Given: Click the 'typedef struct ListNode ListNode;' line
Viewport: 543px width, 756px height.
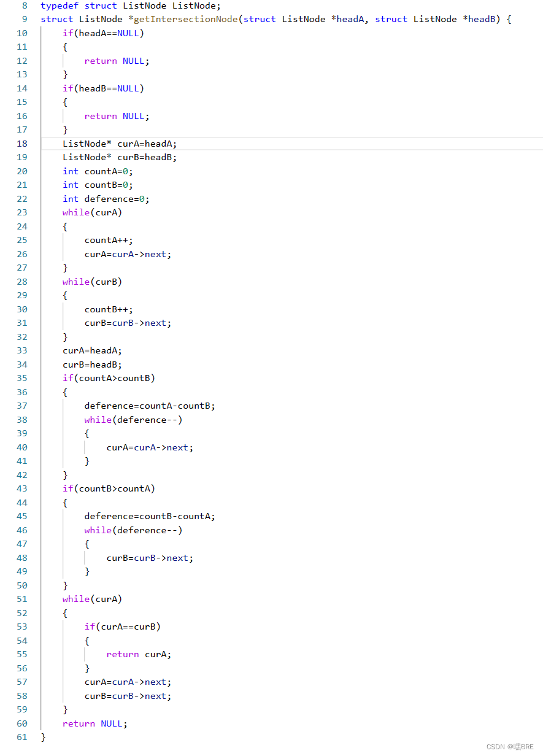Looking at the screenshot, I should 130,6.
